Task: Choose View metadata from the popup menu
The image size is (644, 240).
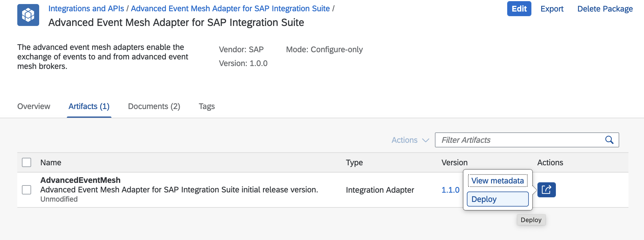Action: pos(498,181)
